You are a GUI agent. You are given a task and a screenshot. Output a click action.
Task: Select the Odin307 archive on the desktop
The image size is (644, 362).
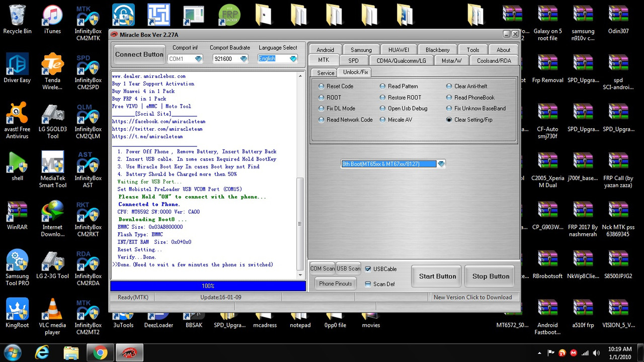click(618, 20)
